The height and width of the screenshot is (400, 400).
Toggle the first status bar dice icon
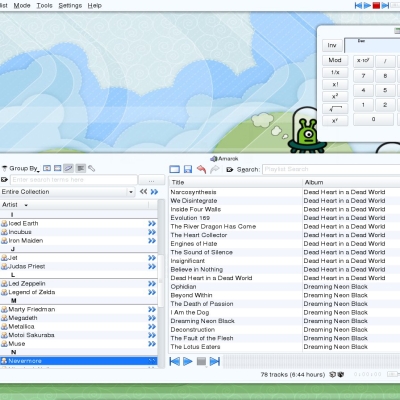pyautogui.click(x=333, y=374)
